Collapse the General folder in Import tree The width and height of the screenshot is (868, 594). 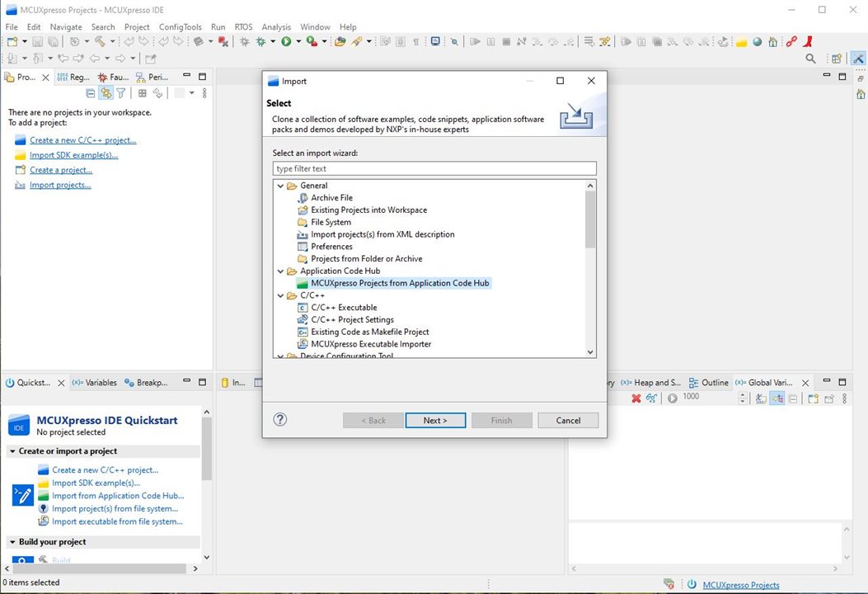(280, 186)
